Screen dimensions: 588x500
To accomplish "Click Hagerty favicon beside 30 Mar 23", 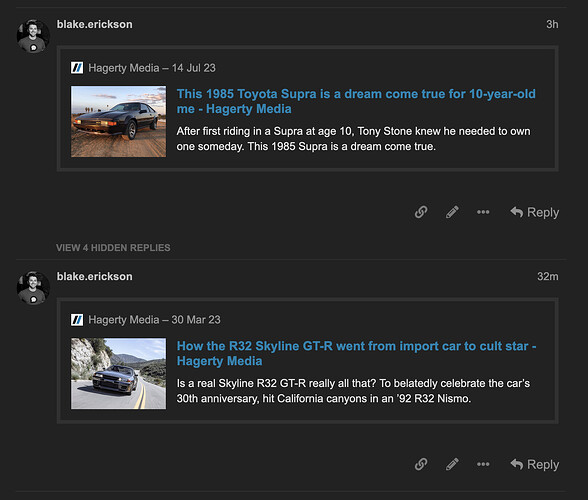I will [x=77, y=320].
